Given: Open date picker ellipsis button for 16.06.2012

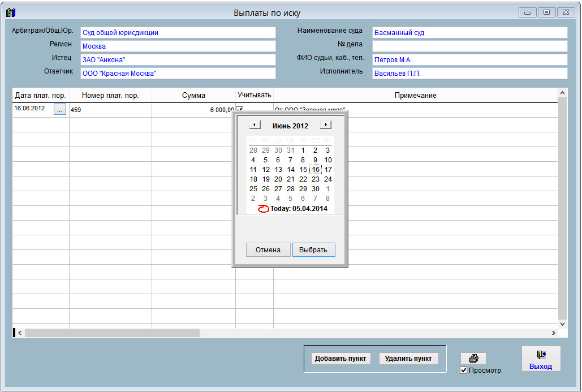Looking at the screenshot, I should (60, 109).
